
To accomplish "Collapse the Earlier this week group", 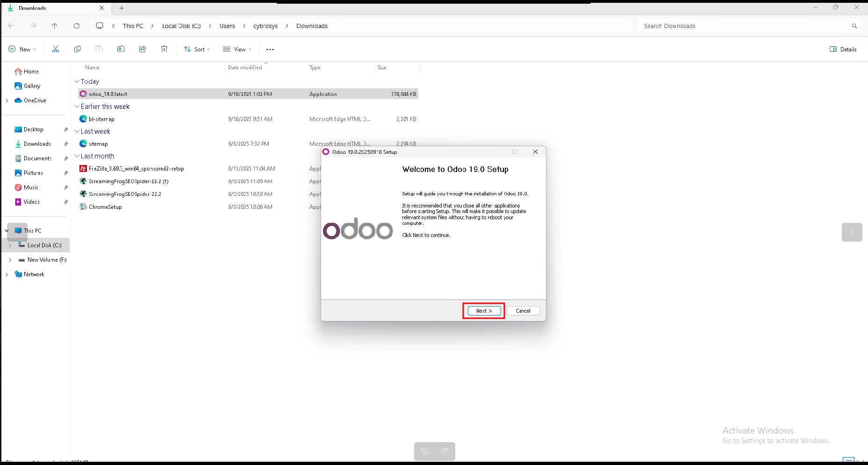I will pyautogui.click(x=77, y=107).
